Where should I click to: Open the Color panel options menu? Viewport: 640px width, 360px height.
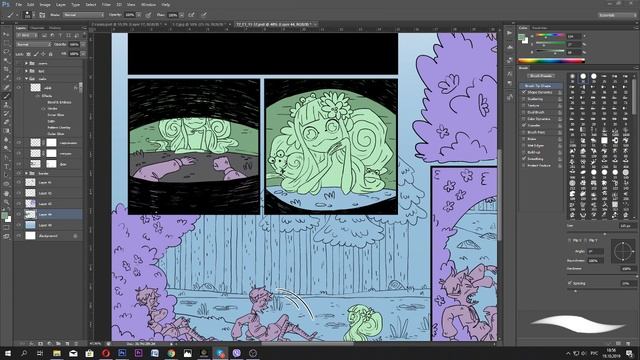click(636, 28)
